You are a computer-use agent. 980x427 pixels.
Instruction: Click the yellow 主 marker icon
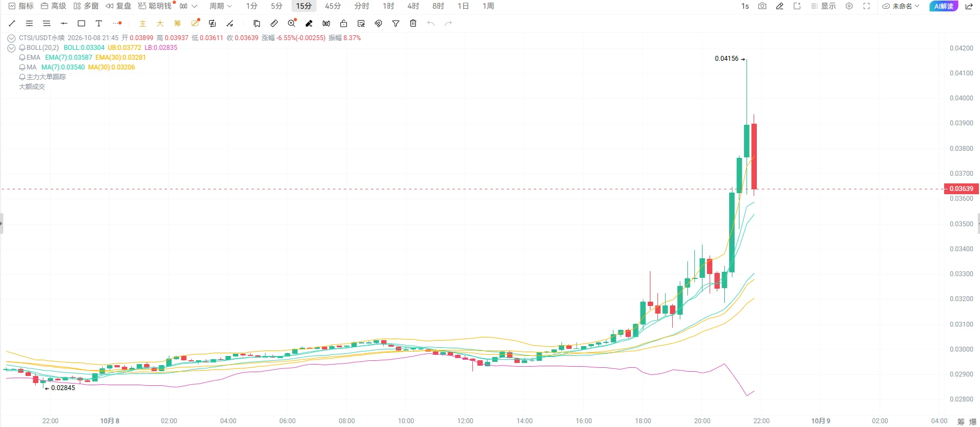tap(143, 23)
